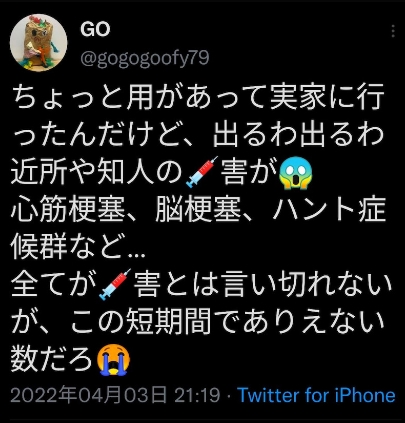This screenshot has height=423, width=405.
Task: Click the @gogogoofy79 handle
Action: click(145, 58)
